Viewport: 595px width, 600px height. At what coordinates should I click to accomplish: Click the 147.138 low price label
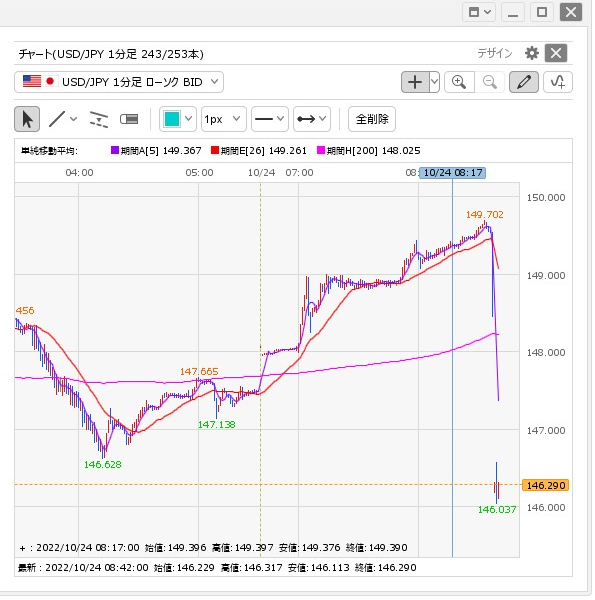(217, 425)
